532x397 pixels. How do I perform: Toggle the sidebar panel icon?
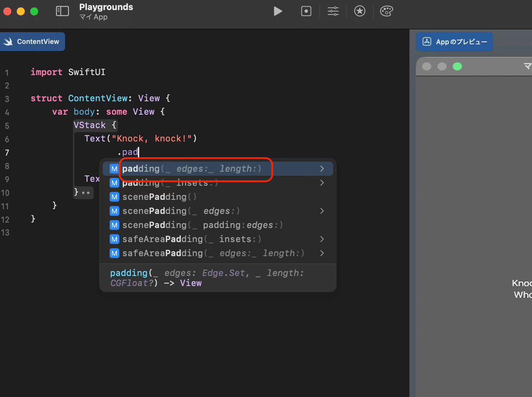coord(62,11)
